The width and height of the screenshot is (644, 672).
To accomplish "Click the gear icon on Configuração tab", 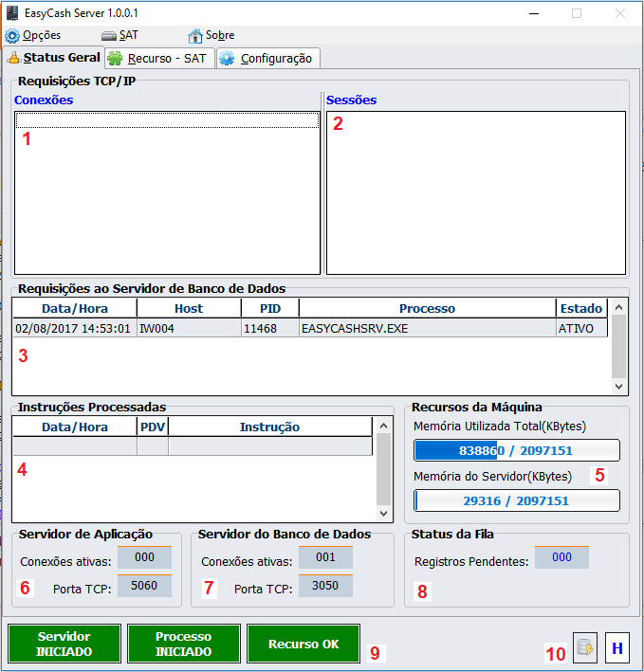I will click(x=228, y=58).
